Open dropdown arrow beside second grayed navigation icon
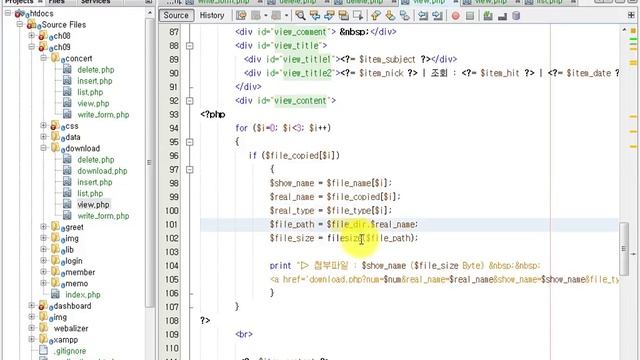The image size is (640, 360). (286, 16)
